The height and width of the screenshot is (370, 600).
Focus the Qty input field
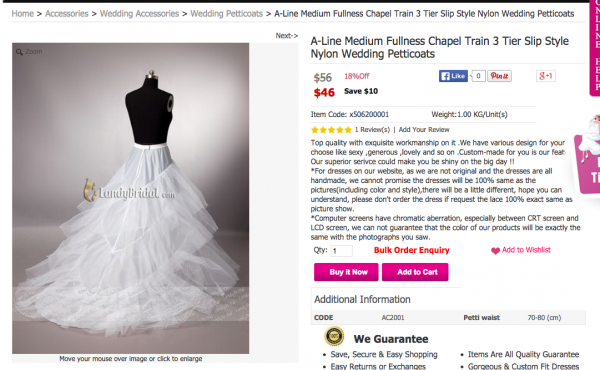pos(342,251)
